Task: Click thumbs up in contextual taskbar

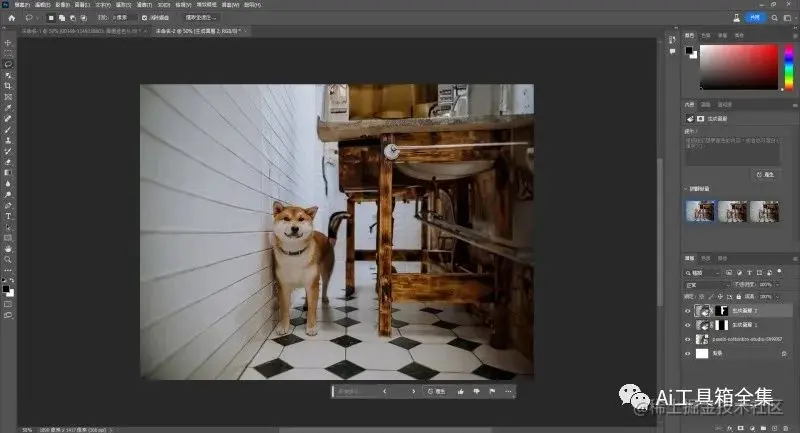Action: pyautogui.click(x=461, y=392)
